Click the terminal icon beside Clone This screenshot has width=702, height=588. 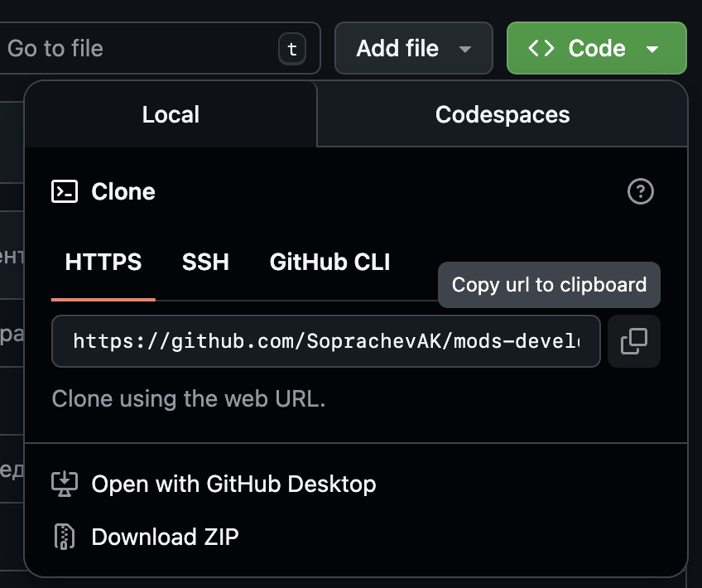[65, 192]
